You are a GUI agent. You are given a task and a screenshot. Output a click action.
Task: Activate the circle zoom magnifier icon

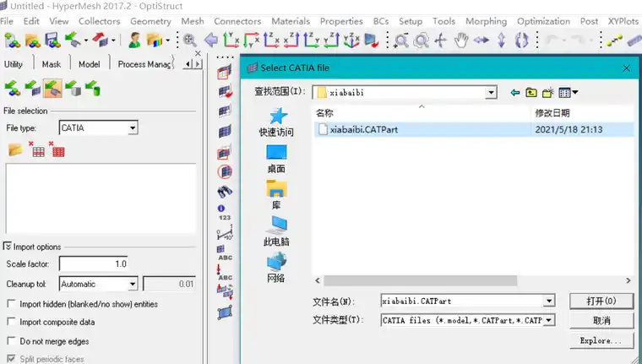[x=421, y=41]
